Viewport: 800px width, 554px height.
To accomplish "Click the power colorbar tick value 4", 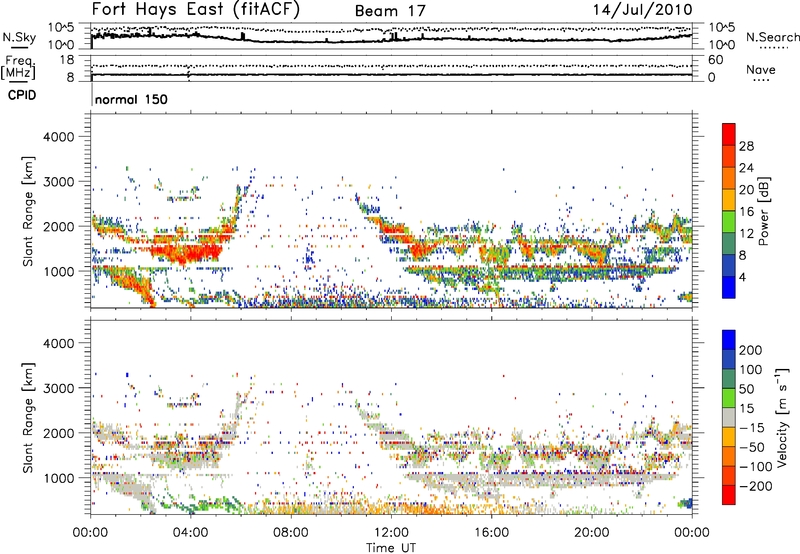I will (x=742, y=277).
